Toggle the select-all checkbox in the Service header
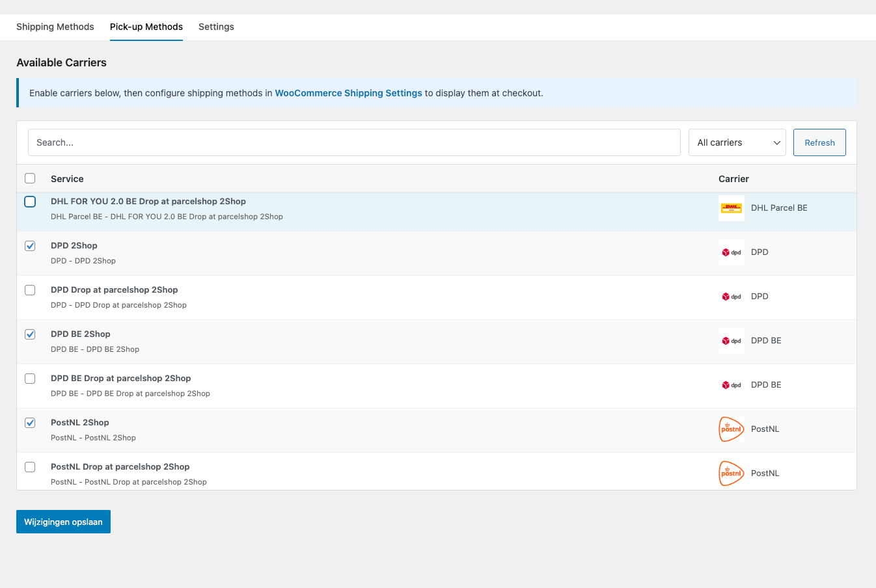This screenshot has height=588, width=876. click(x=30, y=178)
